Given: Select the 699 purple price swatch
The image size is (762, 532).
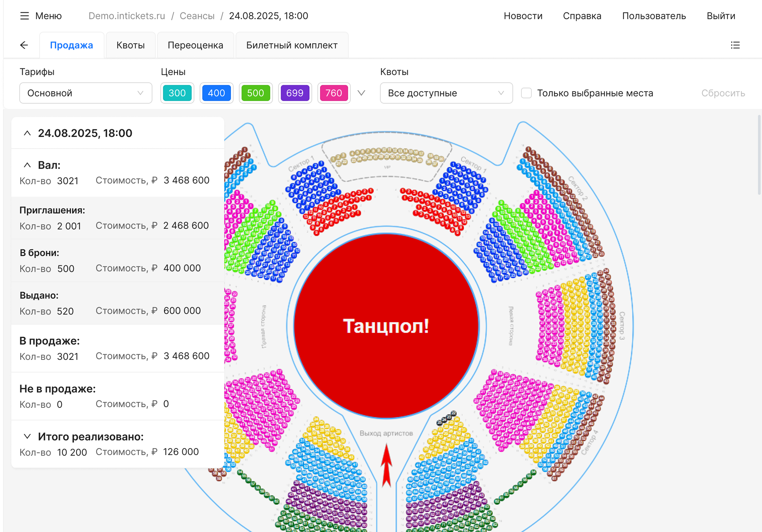Looking at the screenshot, I should click(295, 93).
